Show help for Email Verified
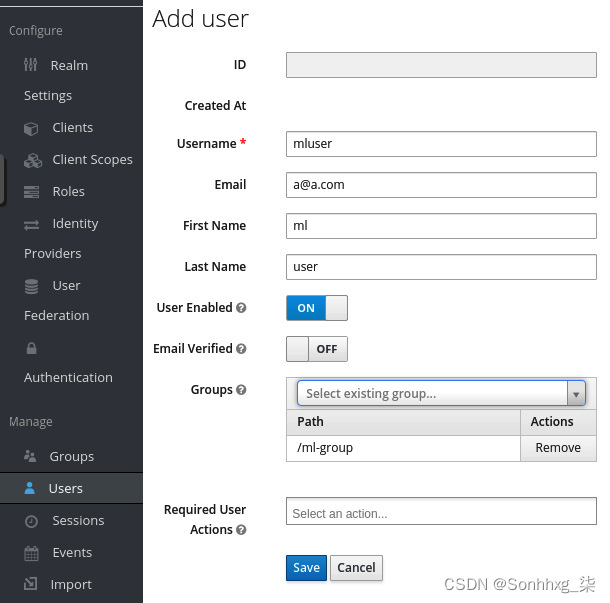This screenshot has width=610, height=603. (x=241, y=349)
